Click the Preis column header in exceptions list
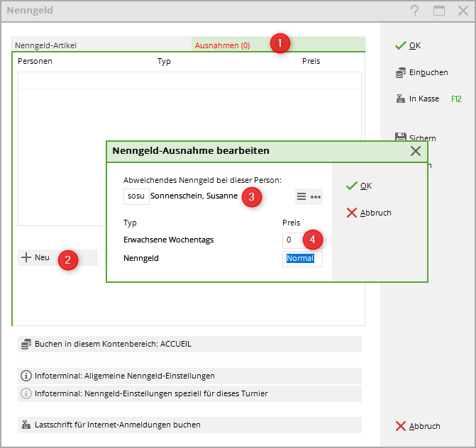 (311, 61)
